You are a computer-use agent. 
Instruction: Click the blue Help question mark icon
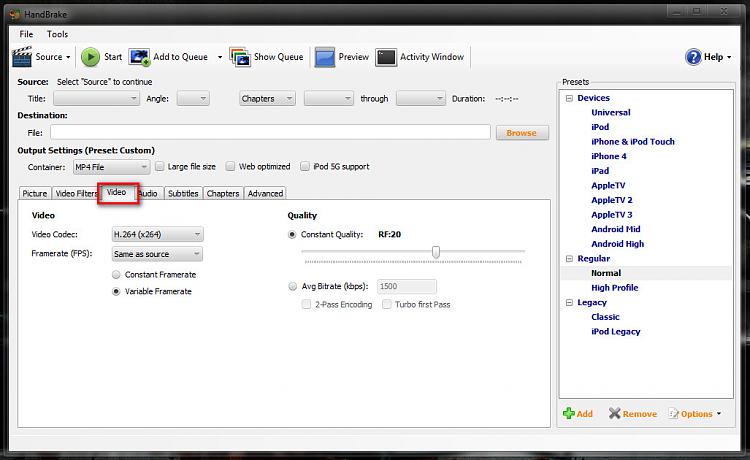693,57
